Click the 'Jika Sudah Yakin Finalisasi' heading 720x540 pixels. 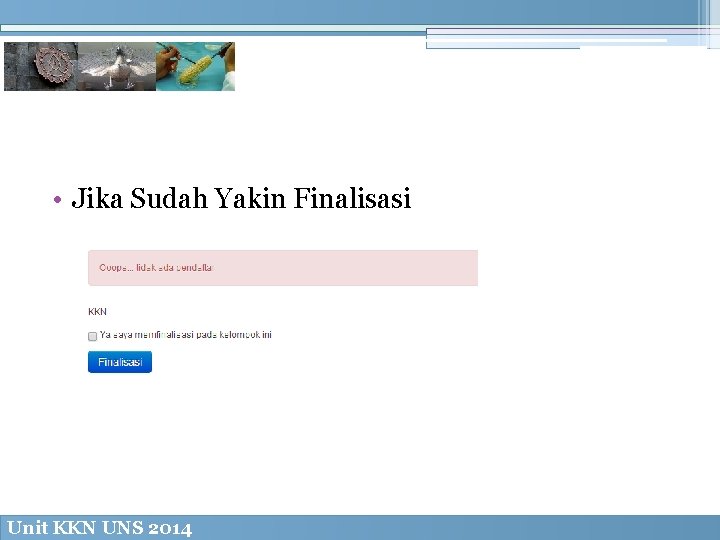241,198
